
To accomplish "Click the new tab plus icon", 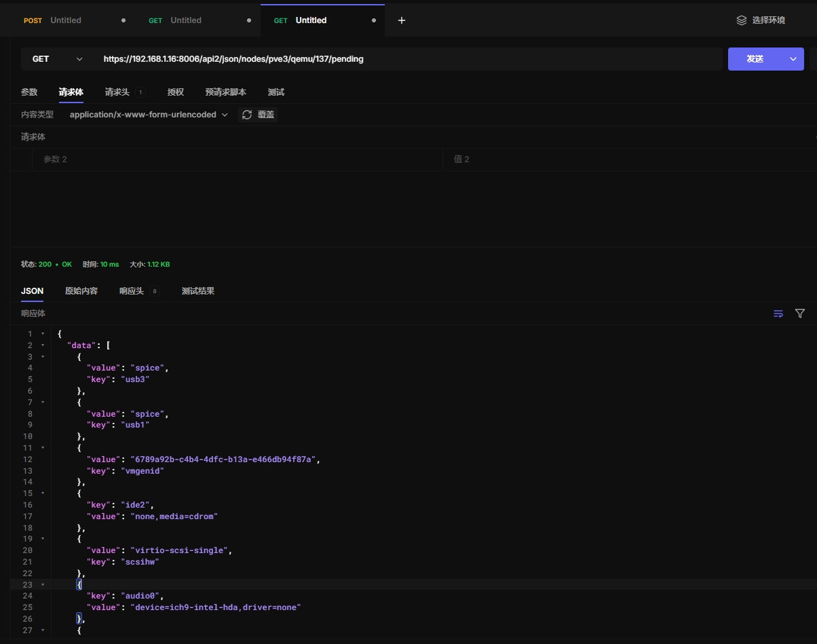I will click(x=401, y=20).
